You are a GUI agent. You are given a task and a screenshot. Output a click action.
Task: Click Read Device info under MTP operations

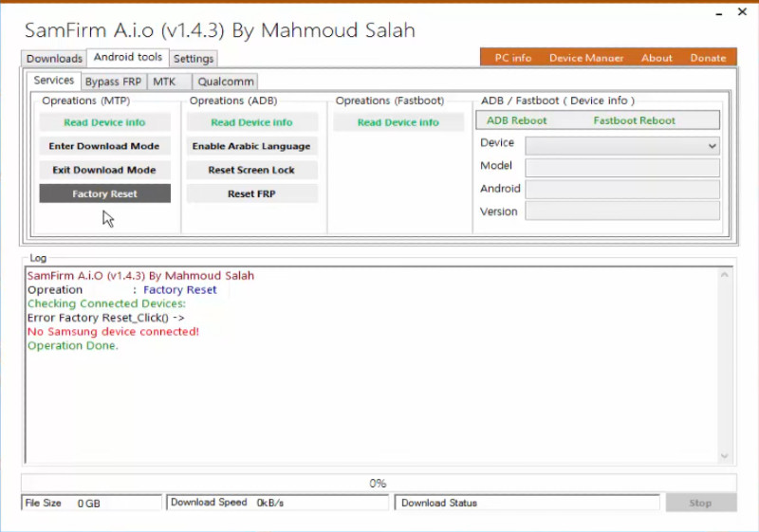coord(104,122)
